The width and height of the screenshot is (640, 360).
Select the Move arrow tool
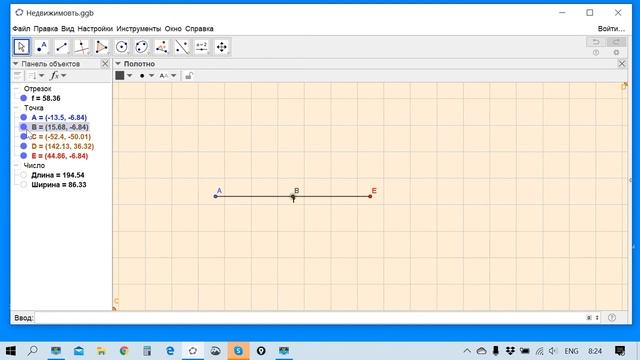click(21, 47)
